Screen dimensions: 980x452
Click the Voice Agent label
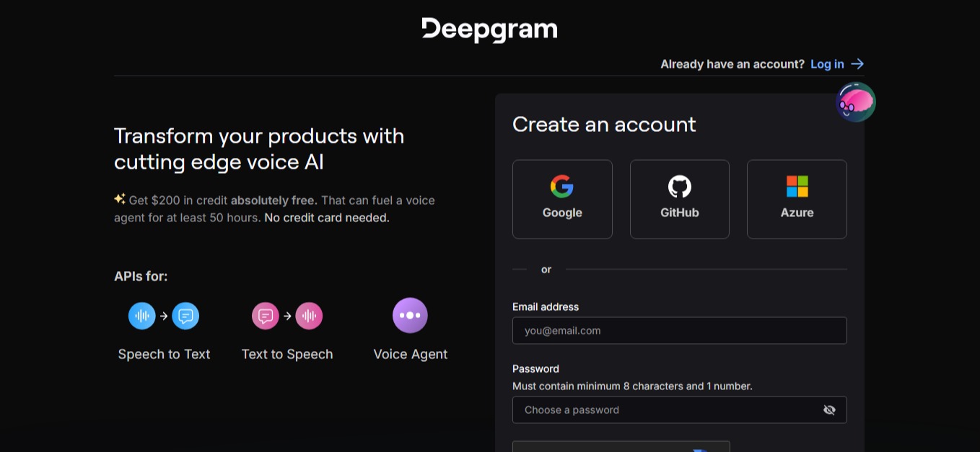(411, 354)
